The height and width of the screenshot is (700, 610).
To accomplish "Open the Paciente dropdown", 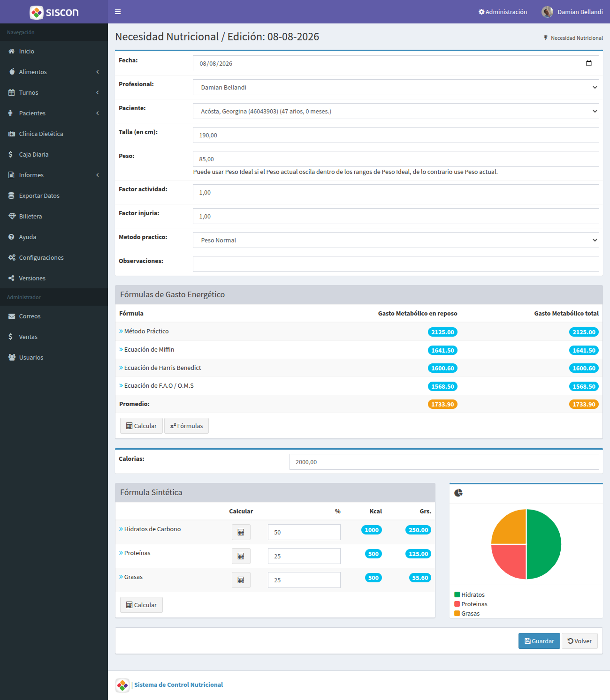I will [396, 111].
